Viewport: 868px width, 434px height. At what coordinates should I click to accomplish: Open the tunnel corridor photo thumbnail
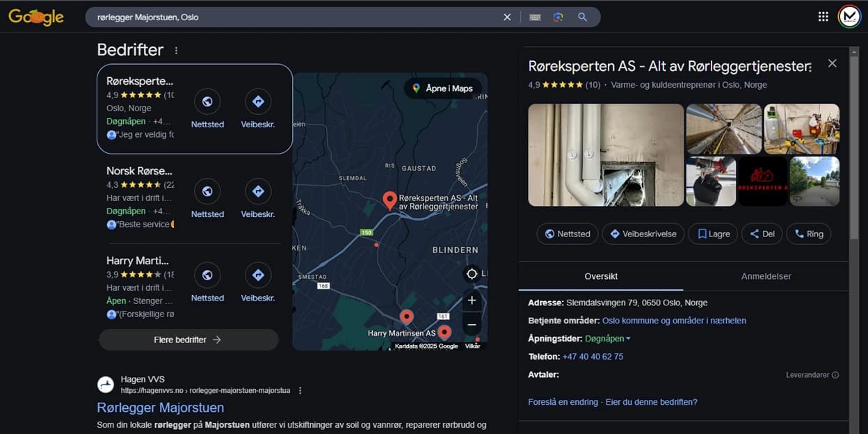[723, 129]
